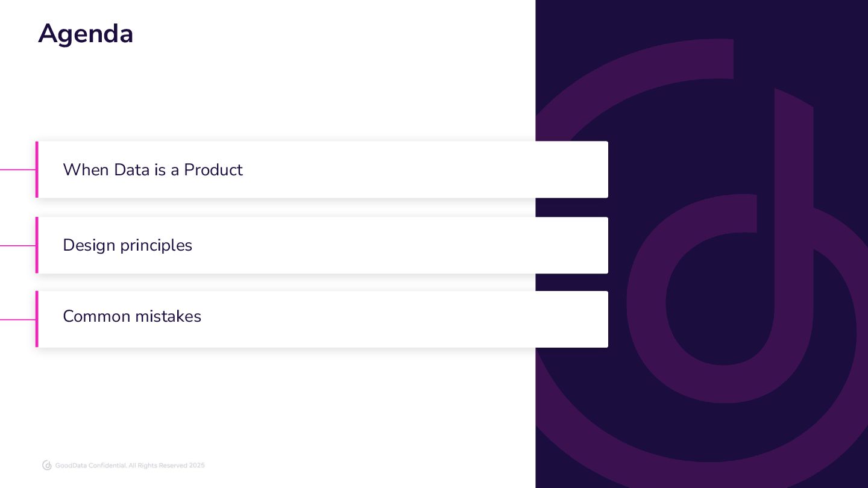Click the pink accent bar beside Design principles
868x488 pixels.
point(37,245)
